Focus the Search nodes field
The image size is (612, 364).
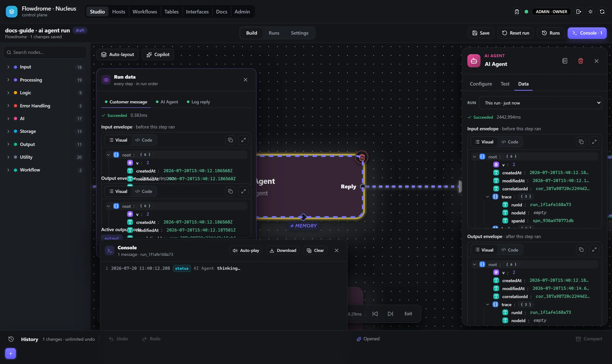tap(45, 52)
